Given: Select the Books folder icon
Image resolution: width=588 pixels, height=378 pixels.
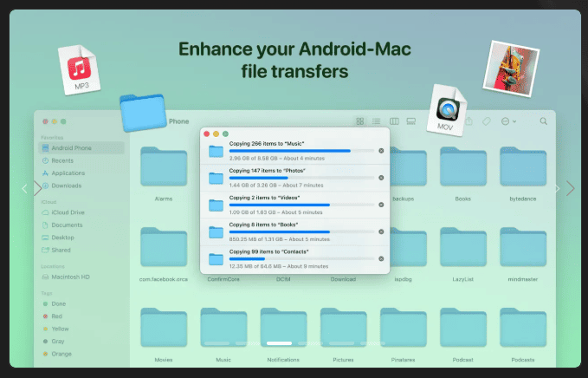Looking at the screenshot, I should (463, 166).
